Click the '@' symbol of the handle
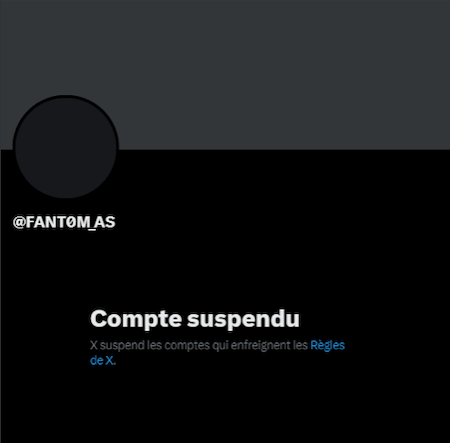The width and height of the screenshot is (450, 443). point(19,222)
